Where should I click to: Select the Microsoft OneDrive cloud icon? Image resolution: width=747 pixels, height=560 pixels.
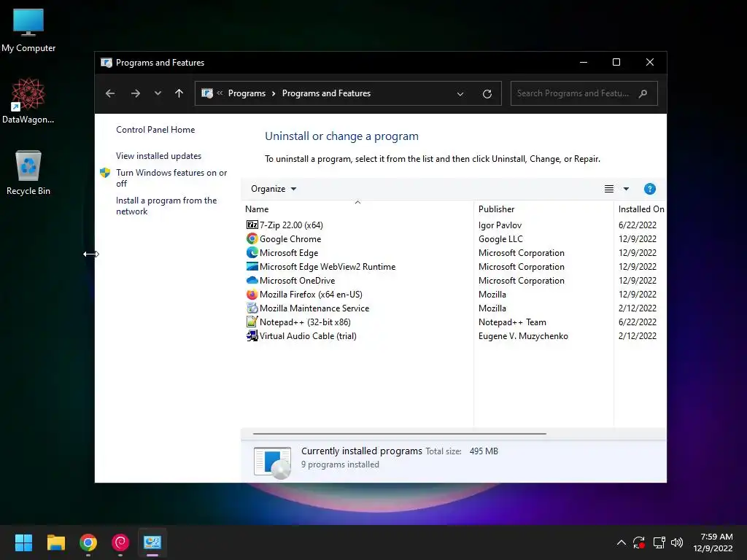click(x=252, y=280)
